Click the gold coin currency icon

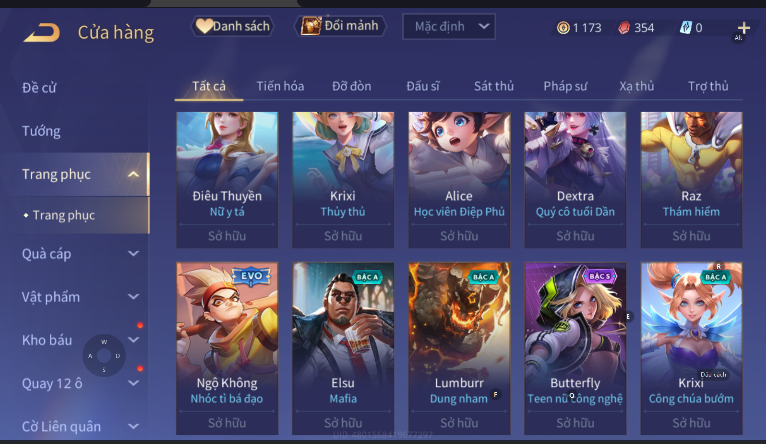click(x=563, y=28)
